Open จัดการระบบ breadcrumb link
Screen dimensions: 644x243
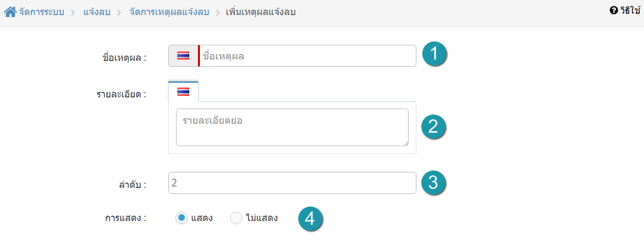coord(41,12)
